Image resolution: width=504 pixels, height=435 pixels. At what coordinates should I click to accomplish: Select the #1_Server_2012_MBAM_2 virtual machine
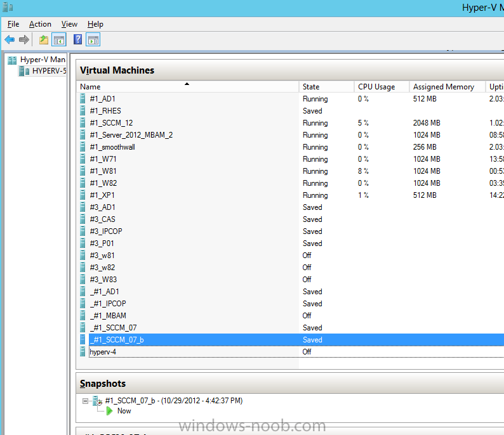[x=131, y=135]
